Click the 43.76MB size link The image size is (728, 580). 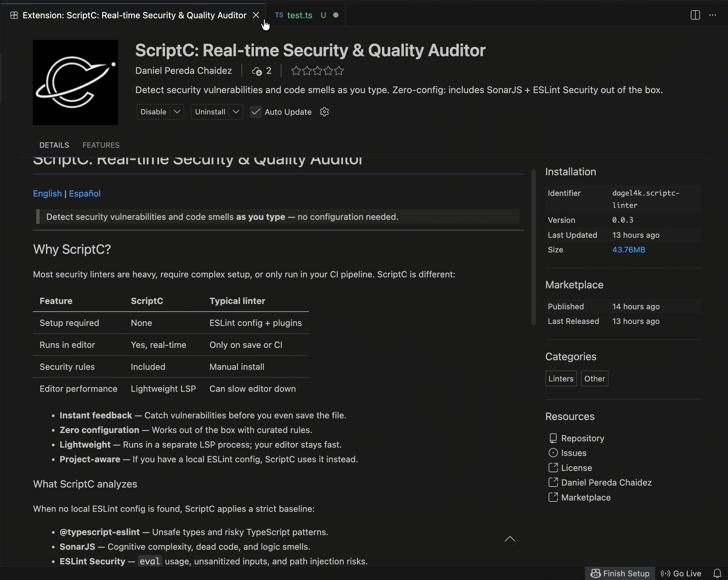[629, 250]
